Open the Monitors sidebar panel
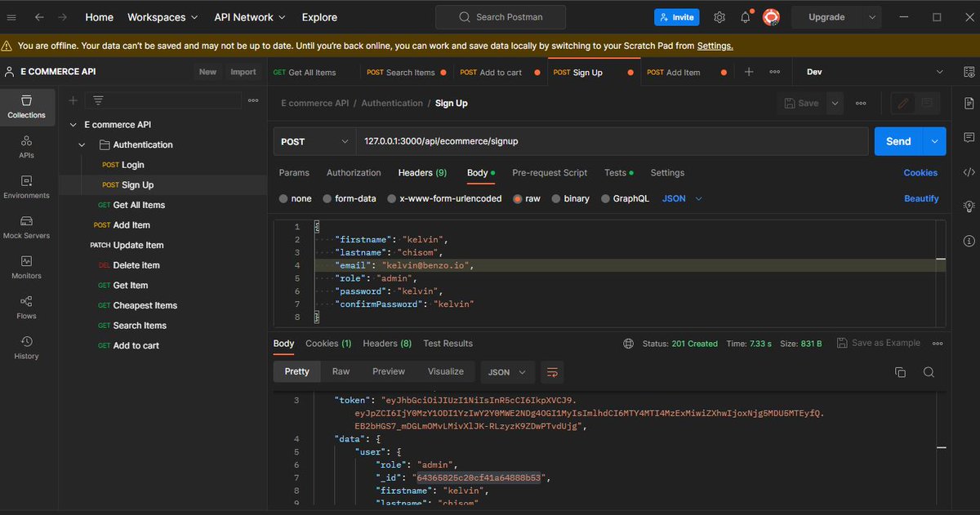This screenshot has height=515, width=980. tap(27, 269)
